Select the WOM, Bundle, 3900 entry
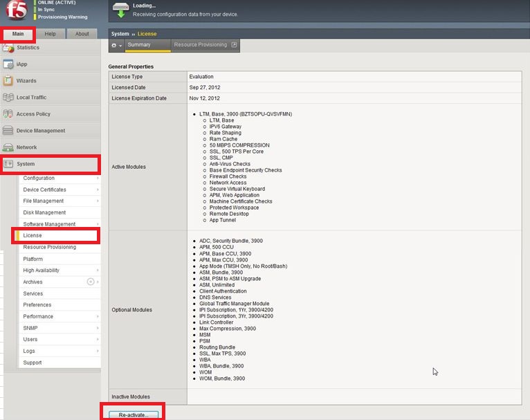This screenshot has height=420, width=530. tap(222, 378)
